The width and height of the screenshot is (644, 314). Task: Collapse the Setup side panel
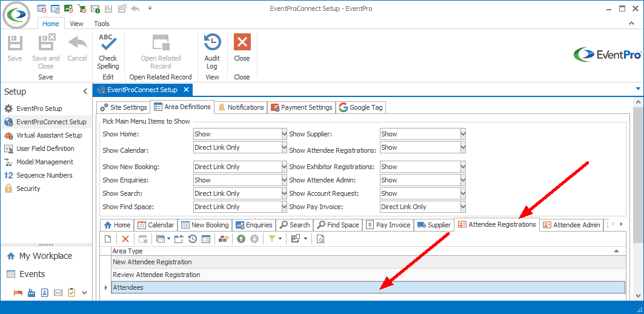85,92
